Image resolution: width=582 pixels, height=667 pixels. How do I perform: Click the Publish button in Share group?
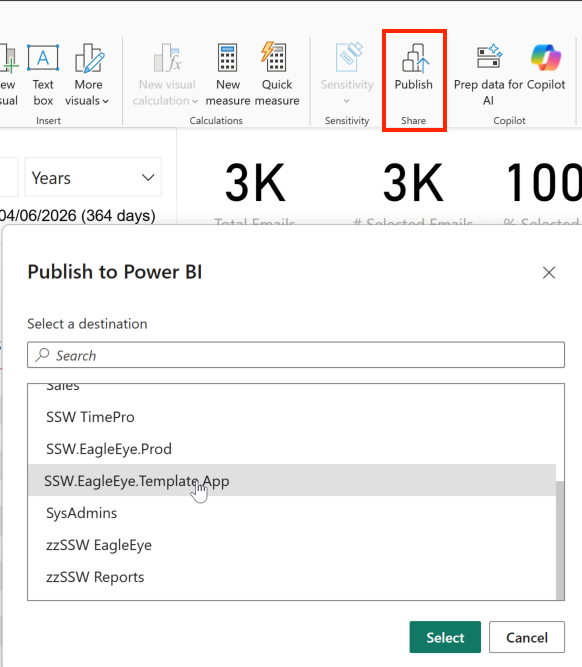click(414, 67)
